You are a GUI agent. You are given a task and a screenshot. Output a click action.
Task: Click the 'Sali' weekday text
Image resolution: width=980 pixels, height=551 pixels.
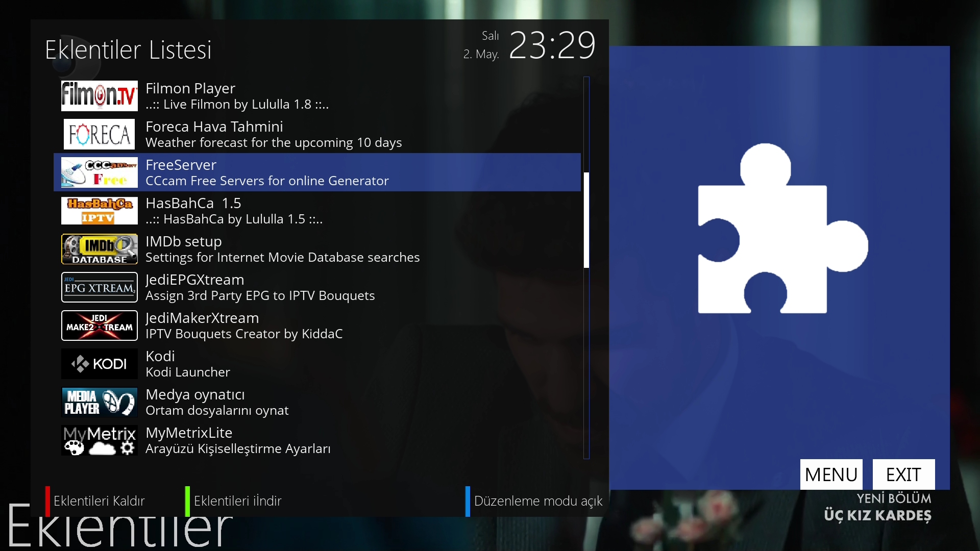pyautogui.click(x=490, y=36)
